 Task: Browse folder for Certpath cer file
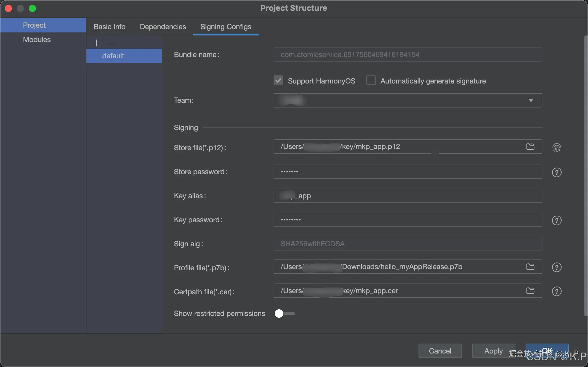530,291
